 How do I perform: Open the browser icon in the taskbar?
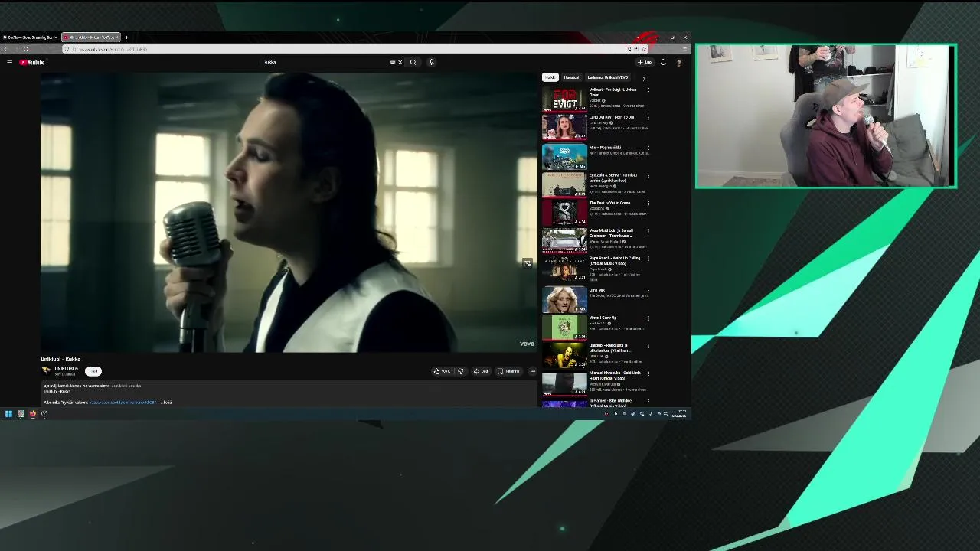(33, 414)
